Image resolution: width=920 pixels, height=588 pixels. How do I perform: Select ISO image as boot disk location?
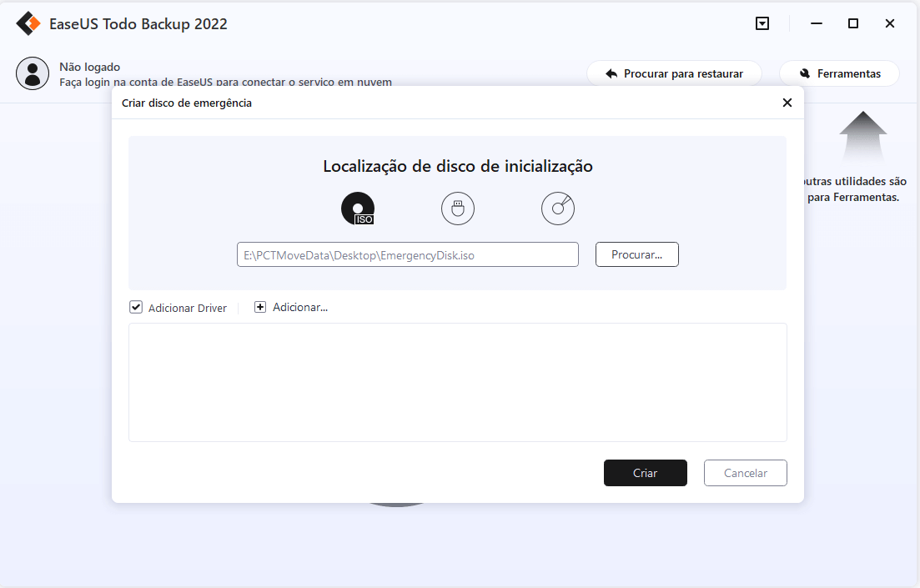[358, 209]
